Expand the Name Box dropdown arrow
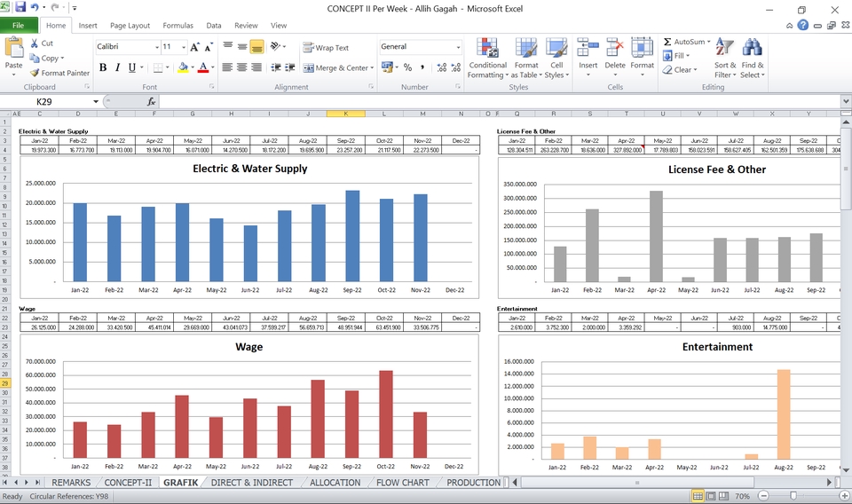852x504 pixels. (96, 101)
